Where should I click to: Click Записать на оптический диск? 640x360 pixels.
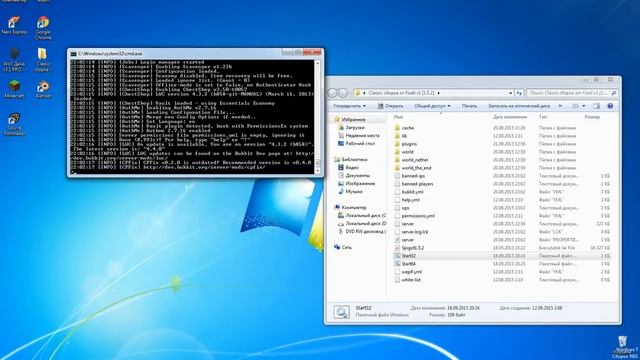(x=518, y=106)
